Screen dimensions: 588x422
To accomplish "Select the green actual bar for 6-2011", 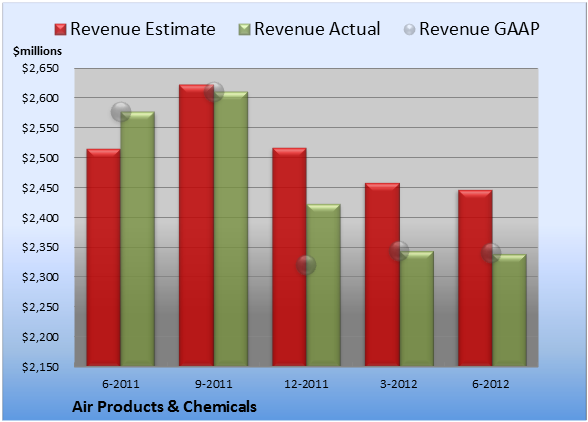I will tap(138, 239).
